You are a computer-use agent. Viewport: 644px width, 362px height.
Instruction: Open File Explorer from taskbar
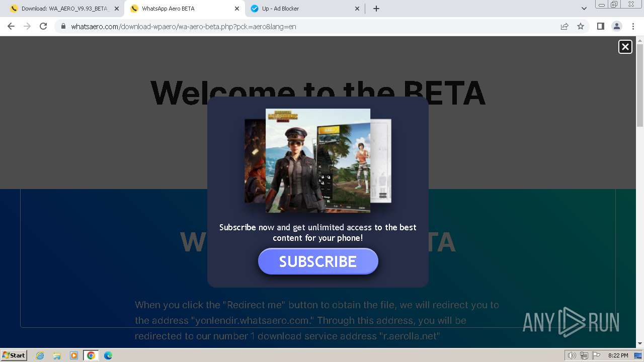[57, 355]
